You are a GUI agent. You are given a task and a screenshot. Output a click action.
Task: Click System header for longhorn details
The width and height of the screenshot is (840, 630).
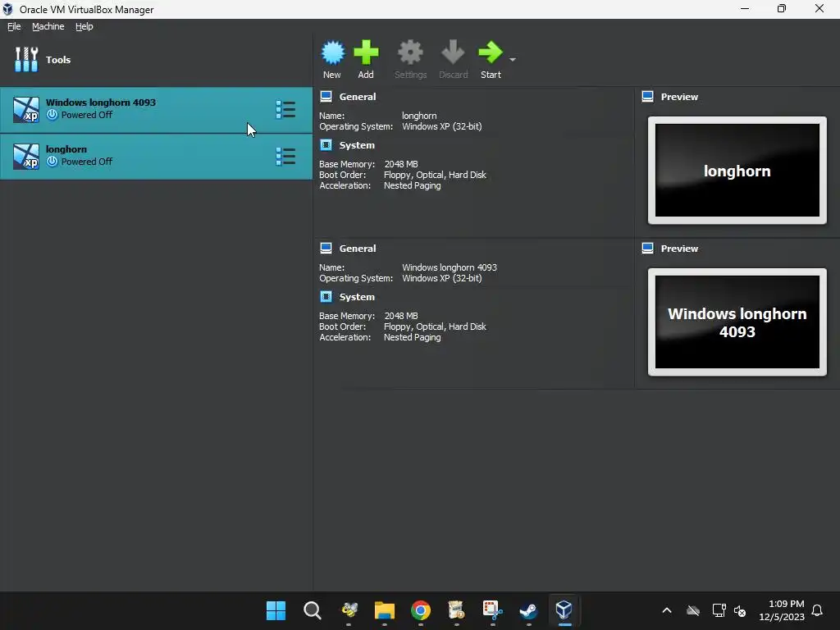tap(357, 145)
